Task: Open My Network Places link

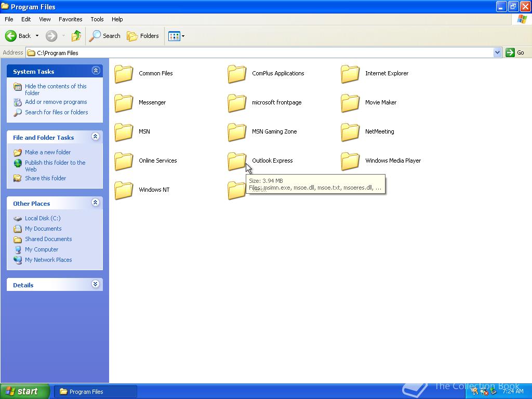Action: (x=48, y=260)
